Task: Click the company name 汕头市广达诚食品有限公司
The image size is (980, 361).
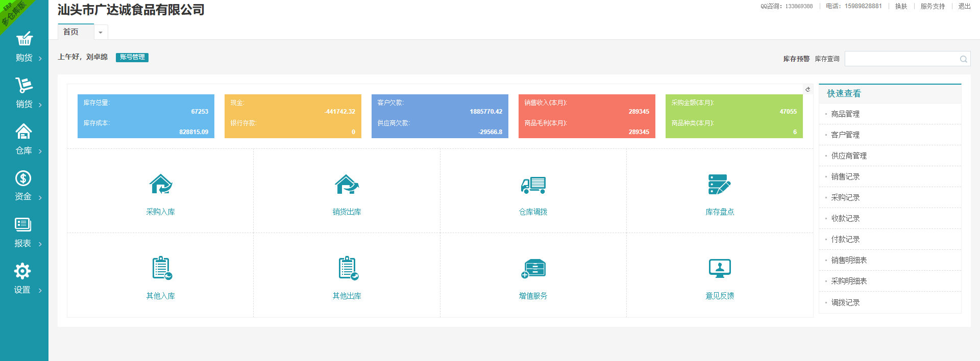Action: (x=131, y=10)
